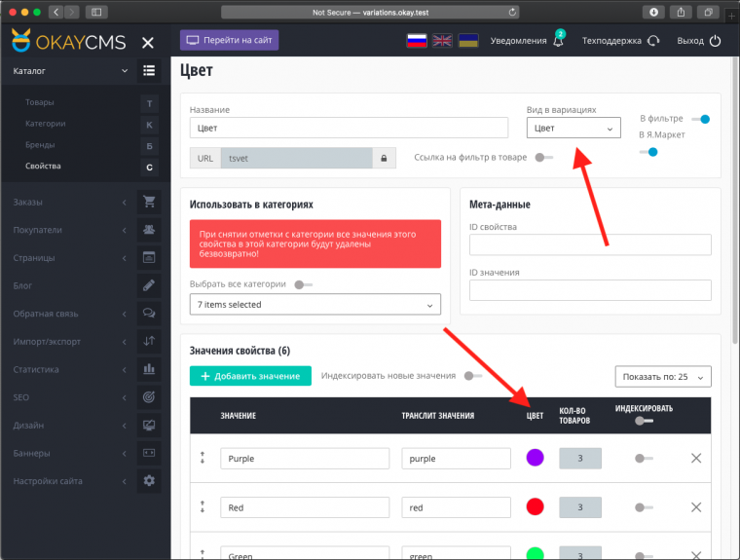Click the statistics bar chart icon
The height and width of the screenshot is (560, 740).
149,370
